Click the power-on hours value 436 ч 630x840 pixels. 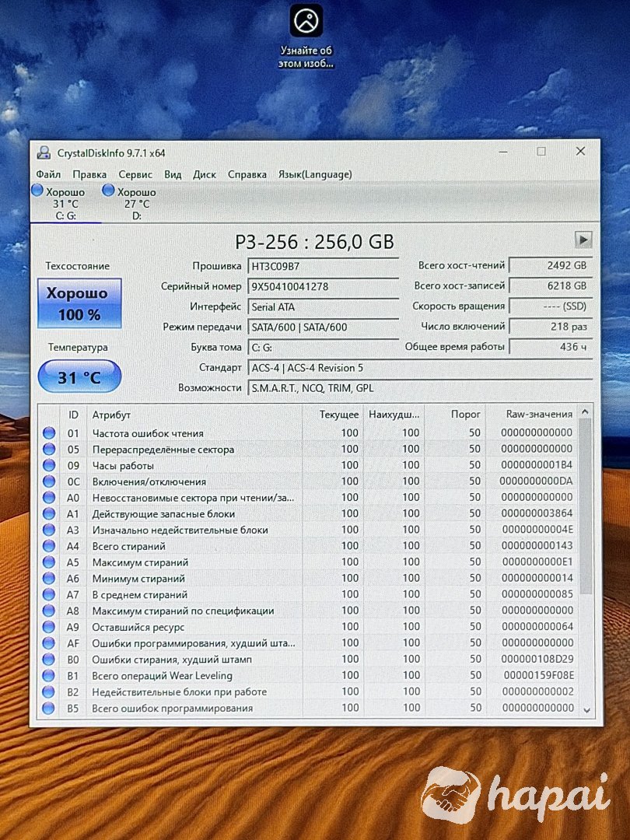(x=550, y=347)
